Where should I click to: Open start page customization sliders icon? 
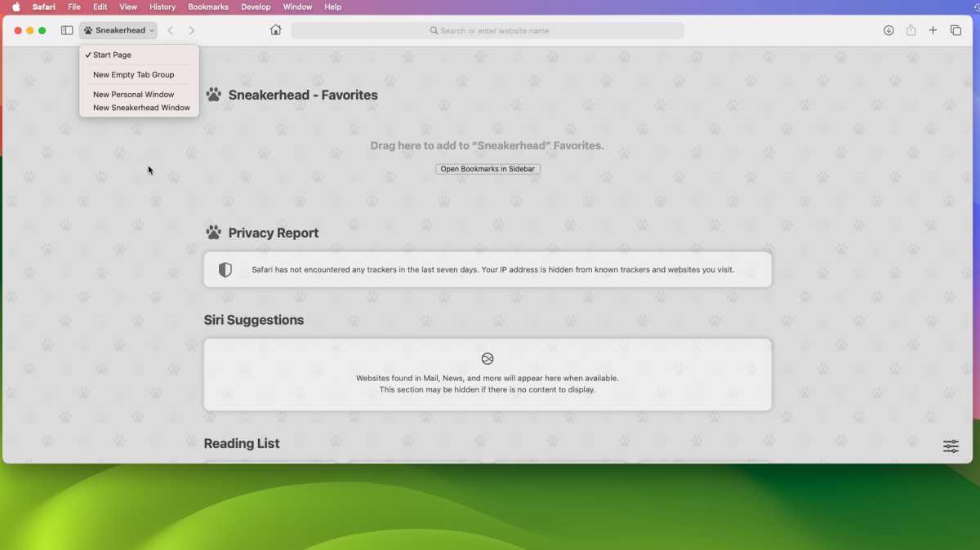[x=951, y=446]
